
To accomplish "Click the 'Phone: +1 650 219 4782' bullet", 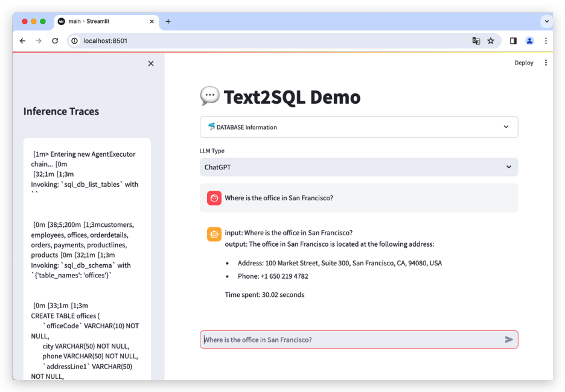I will pos(273,276).
